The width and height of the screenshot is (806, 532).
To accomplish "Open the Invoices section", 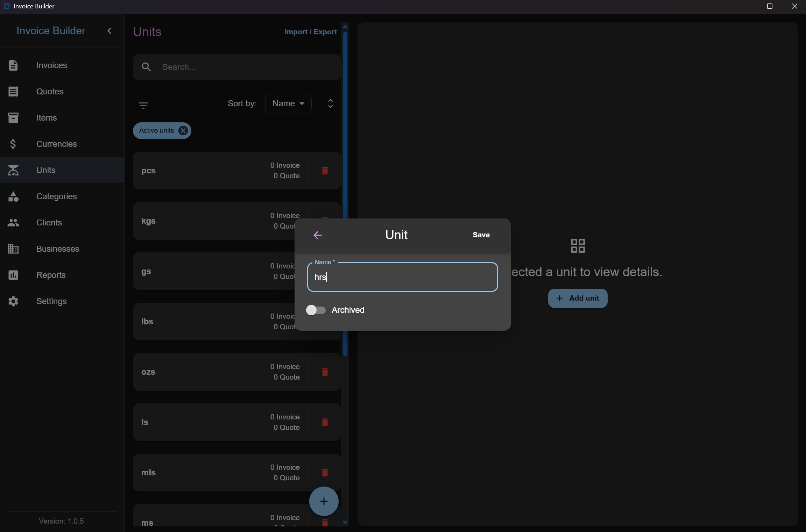I will click(x=62, y=65).
